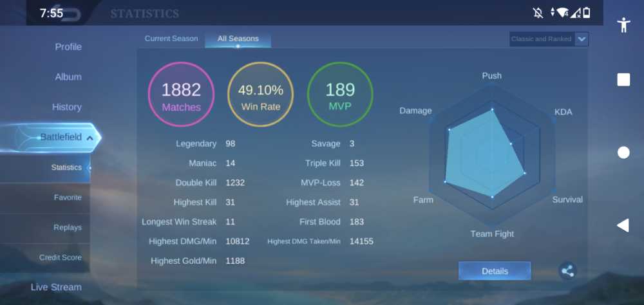The height and width of the screenshot is (305, 644).
Task: Tap the Damage label on radar chart
Action: point(415,111)
